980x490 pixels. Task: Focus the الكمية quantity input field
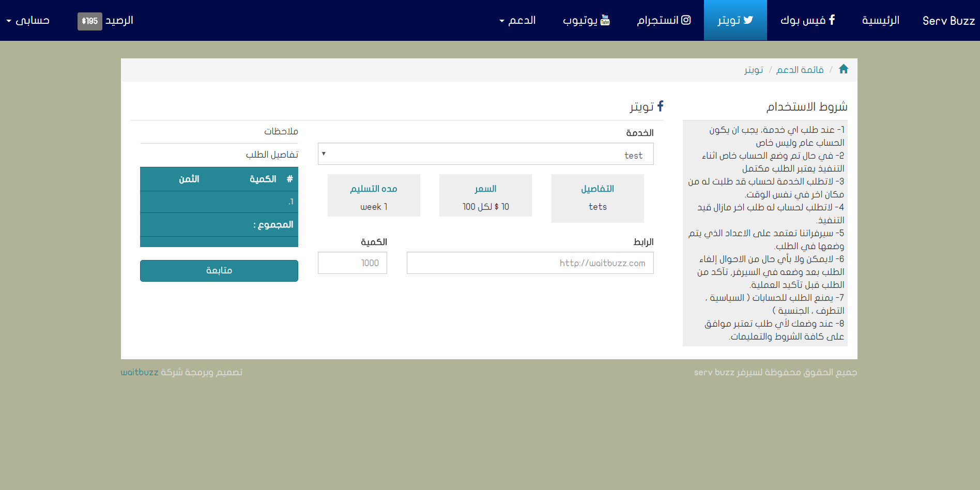(x=352, y=263)
